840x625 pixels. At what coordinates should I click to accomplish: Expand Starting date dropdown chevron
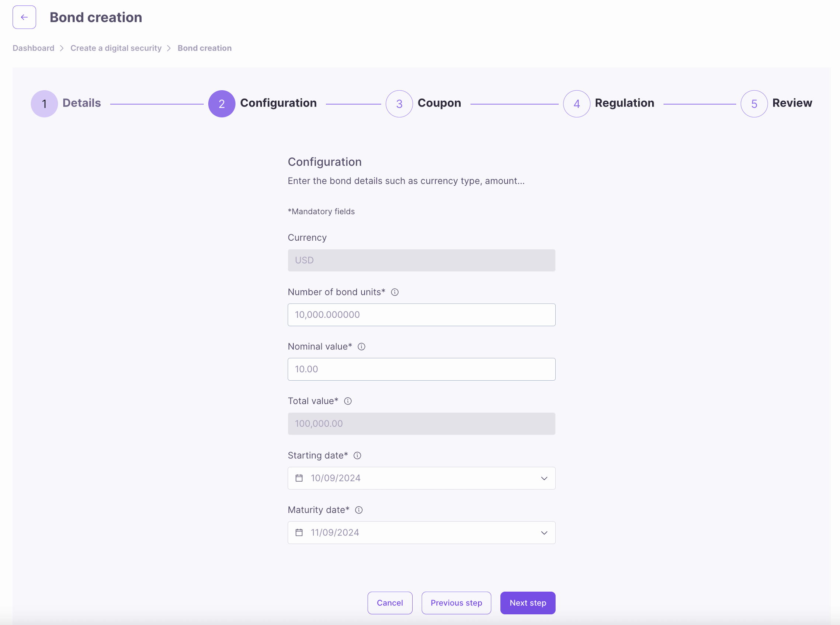544,478
